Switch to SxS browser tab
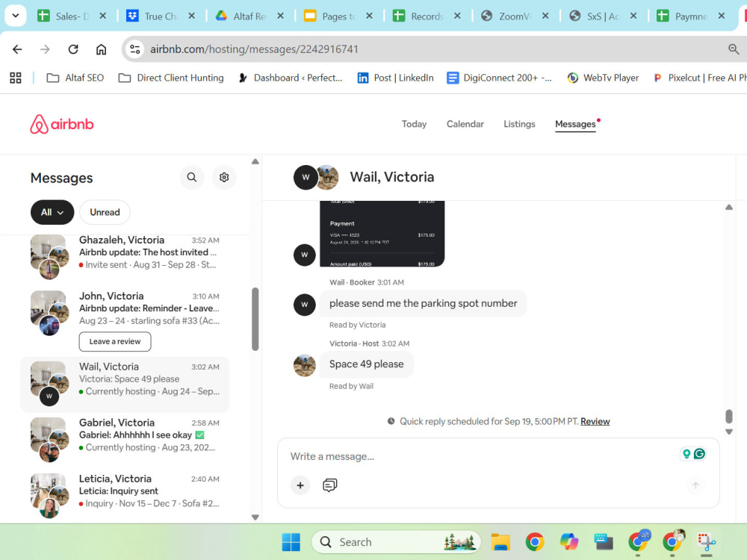Image resolution: width=747 pixels, height=560 pixels. [x=604, y=16]
